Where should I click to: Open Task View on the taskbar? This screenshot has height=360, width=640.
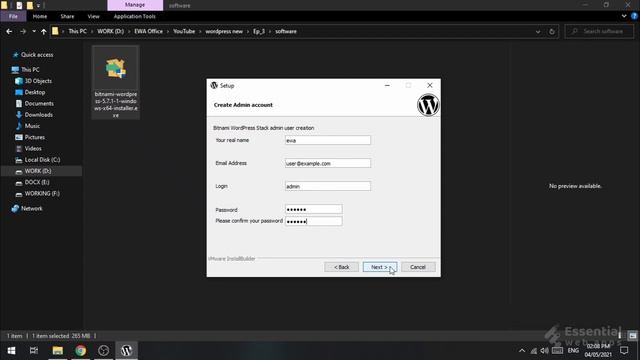(34, 351)
